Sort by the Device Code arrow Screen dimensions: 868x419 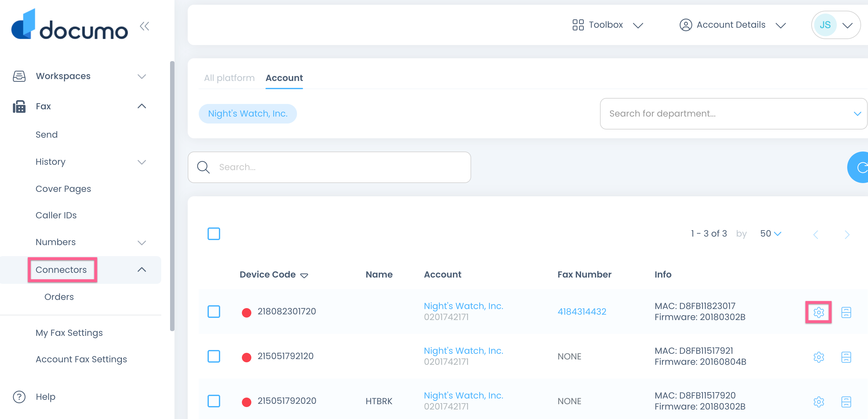pyautogui.click(x=304, y=275)
